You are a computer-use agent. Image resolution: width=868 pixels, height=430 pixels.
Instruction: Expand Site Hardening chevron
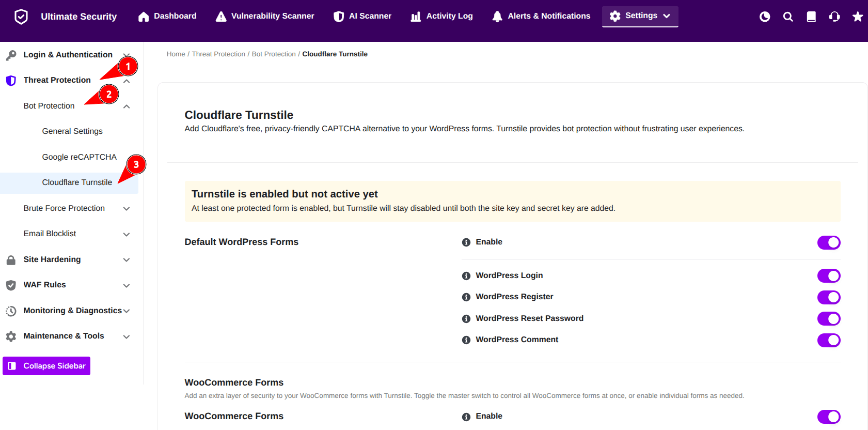tap(127, 260)
